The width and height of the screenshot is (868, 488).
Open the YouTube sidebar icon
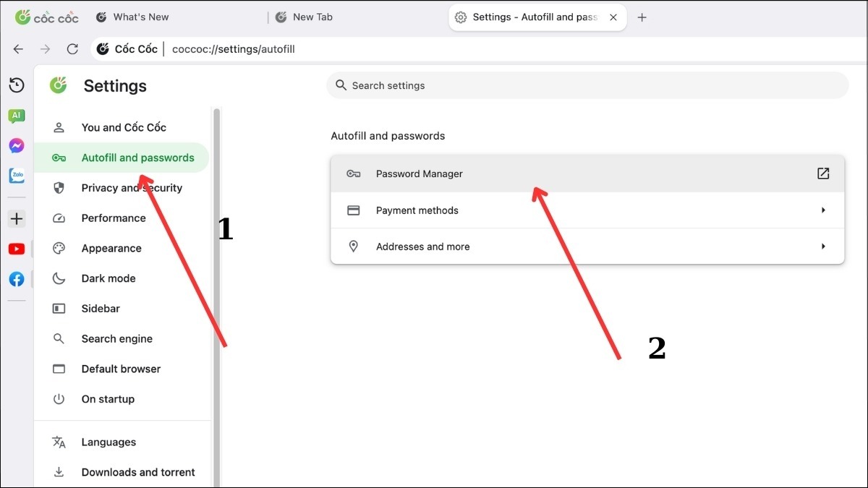tap(17, 249)
